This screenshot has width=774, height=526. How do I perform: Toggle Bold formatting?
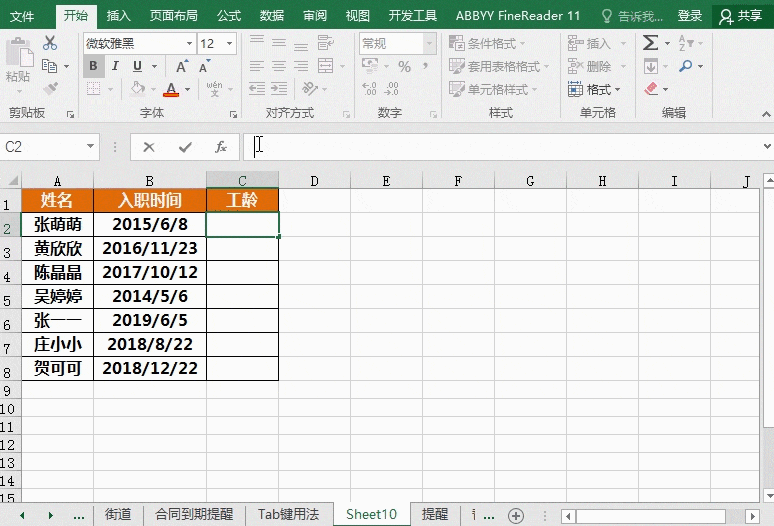(x=93, y=66)
